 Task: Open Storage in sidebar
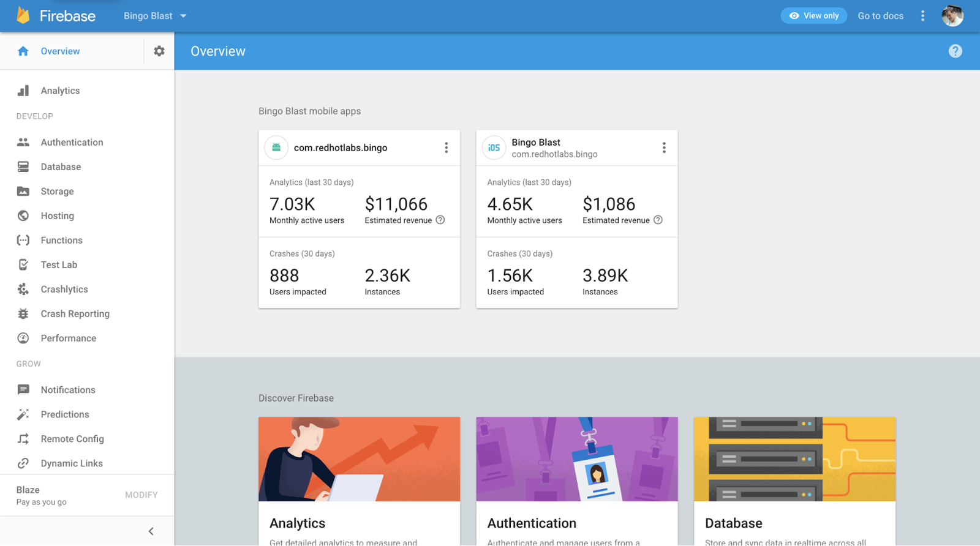tap(57, 191)
